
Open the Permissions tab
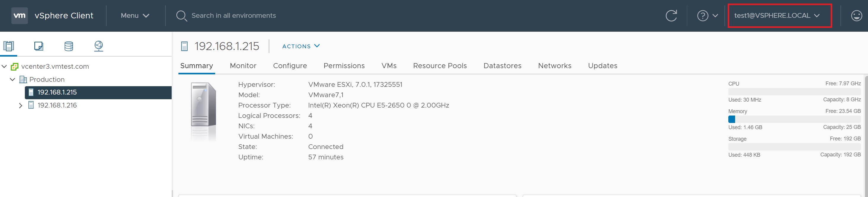[x=344, y=66]
